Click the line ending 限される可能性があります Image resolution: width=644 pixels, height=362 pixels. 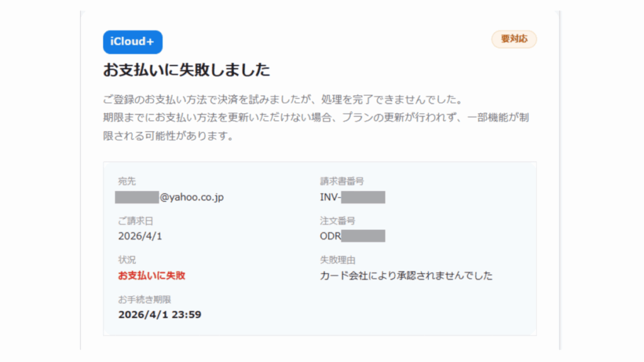[x=168, y=136]
